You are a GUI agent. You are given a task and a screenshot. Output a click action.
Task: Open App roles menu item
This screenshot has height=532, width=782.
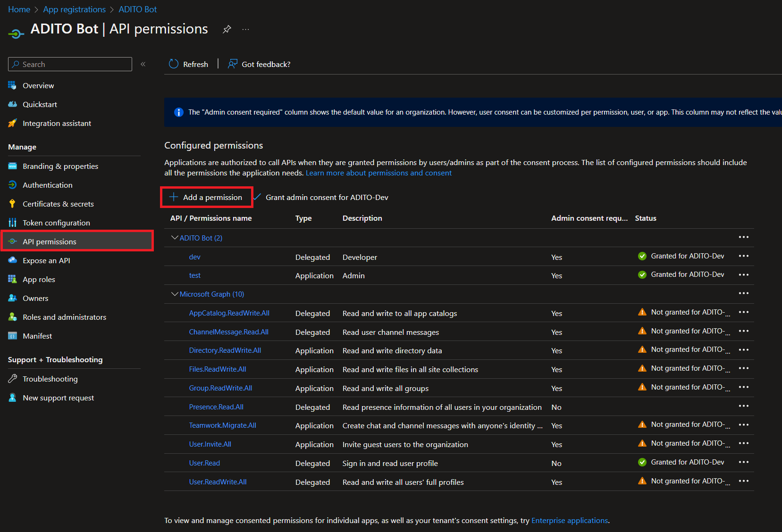[39, 279]
